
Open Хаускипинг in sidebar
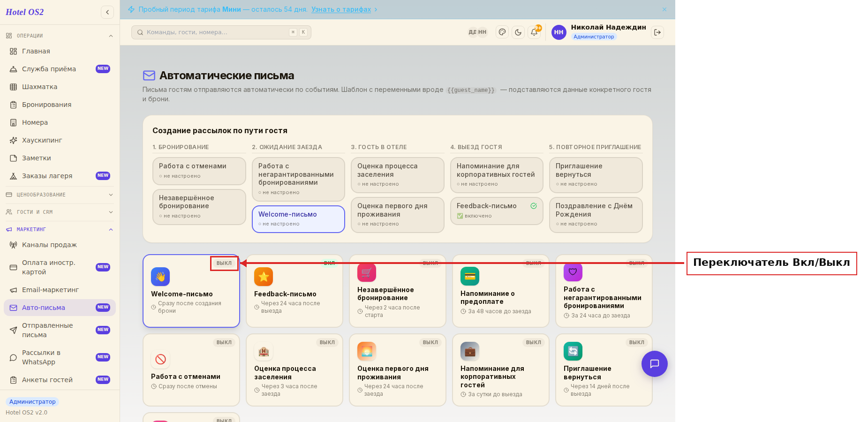[60, 140]
